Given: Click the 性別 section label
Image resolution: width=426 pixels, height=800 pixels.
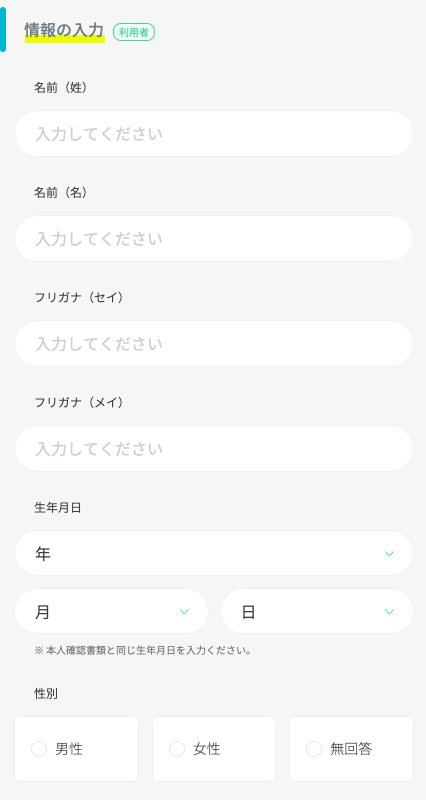Looking at the screenshot, I should (x=46, y=694).
